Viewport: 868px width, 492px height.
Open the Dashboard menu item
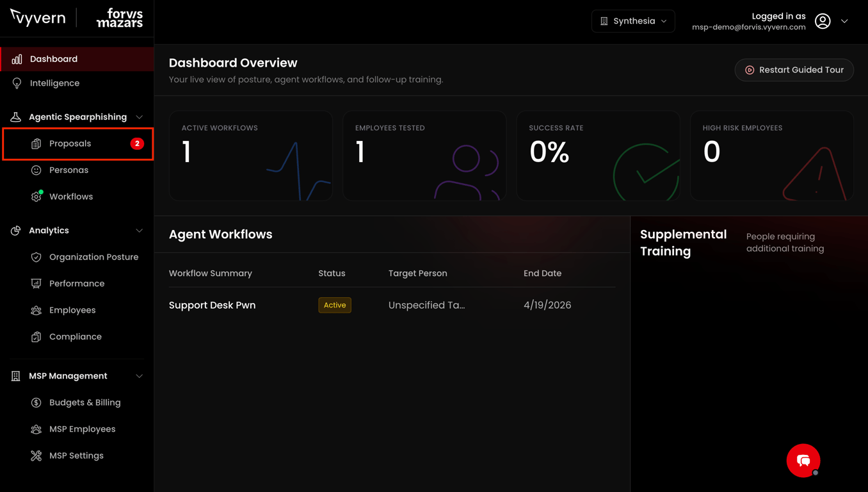[77, 59]
